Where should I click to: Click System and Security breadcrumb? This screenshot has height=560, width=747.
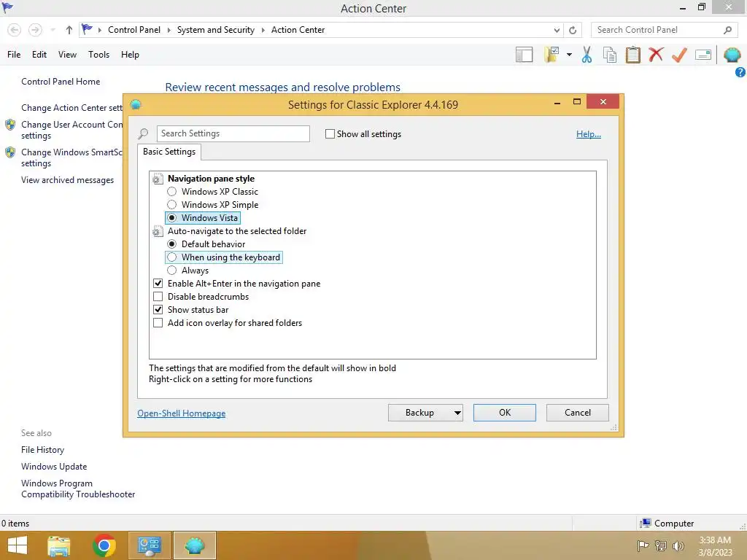(215, 30)
